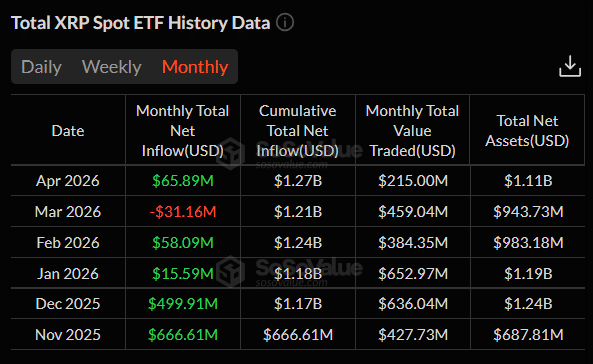This screenshot has width=593, height=364.
Task: Click the white $666.61M cumulative inflow cell
Action: click(x=298, y=335)
